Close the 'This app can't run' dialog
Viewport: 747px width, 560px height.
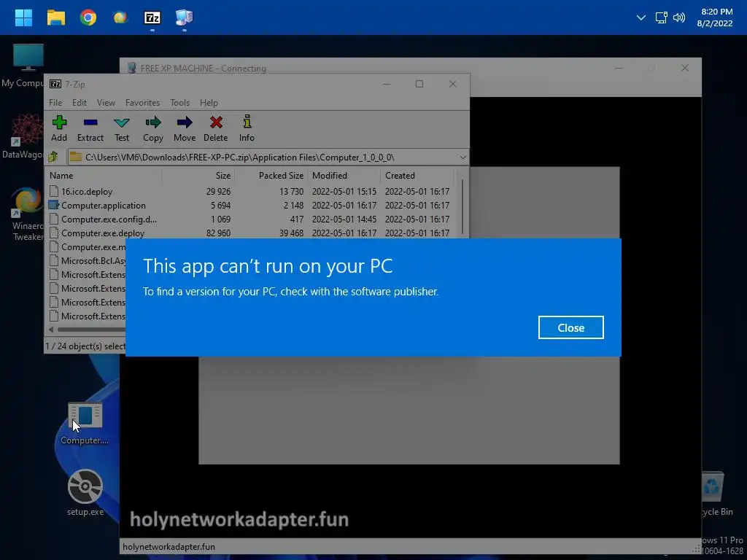(570, 327)
